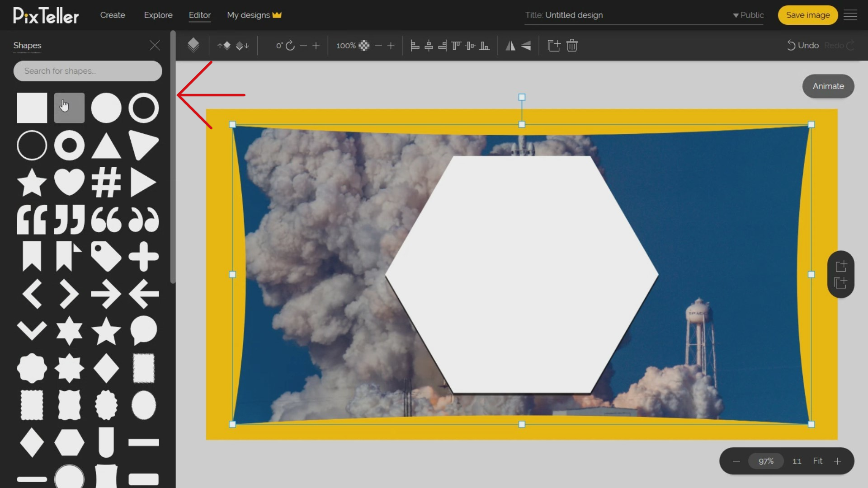This screenshot has height=488, width=868.
Task: Add the heart shape
Action: point(69,183)
